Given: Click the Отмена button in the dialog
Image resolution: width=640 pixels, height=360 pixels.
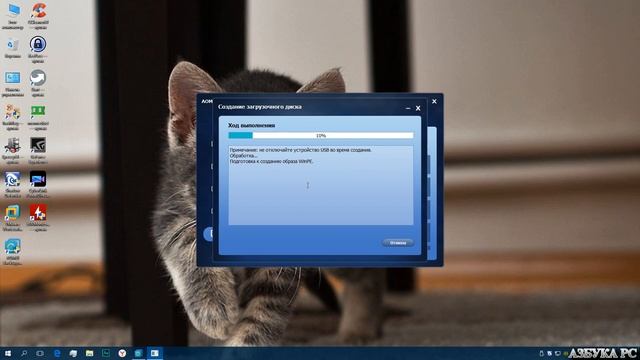Looking at the screenshot, I should (398, 242).
